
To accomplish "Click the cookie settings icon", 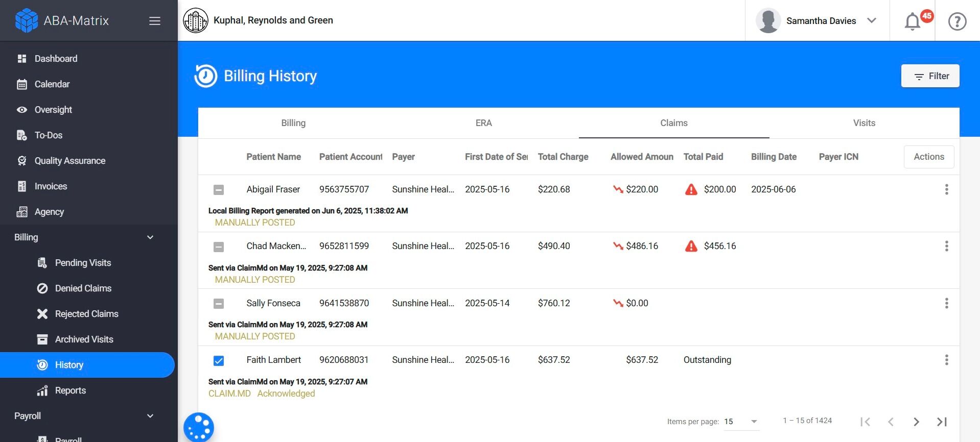I will point(199,427).
